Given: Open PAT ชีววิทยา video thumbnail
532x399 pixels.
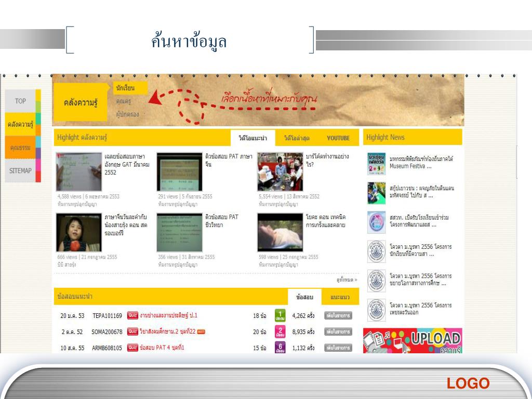Looking at the screenshot, I should click(179, 232).
